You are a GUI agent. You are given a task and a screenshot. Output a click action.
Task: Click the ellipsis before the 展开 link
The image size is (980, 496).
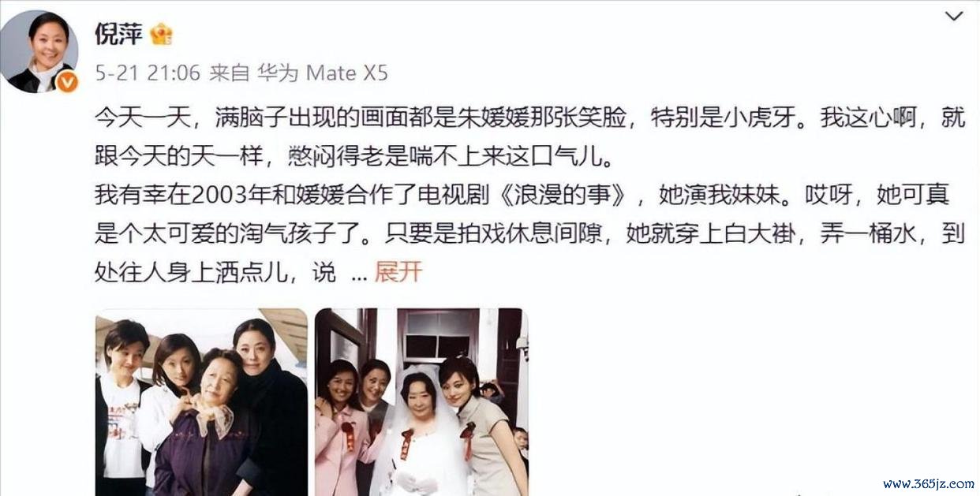point(359,275)
